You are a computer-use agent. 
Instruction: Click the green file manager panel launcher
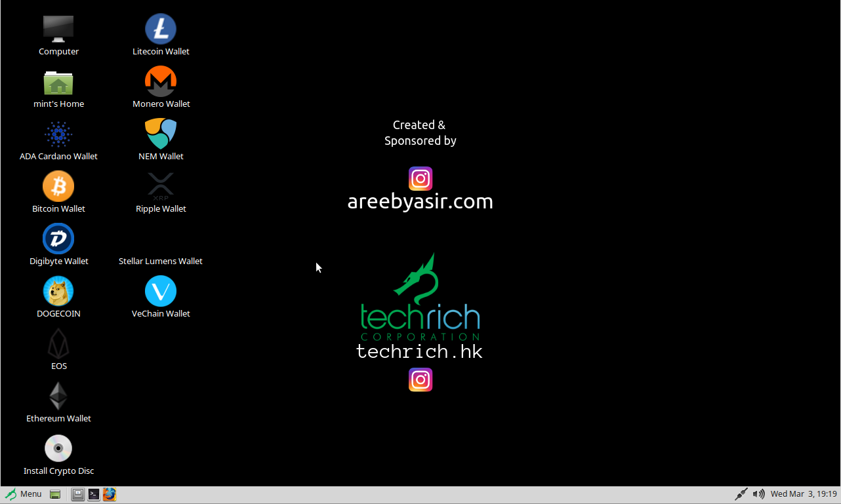(56, 494)
